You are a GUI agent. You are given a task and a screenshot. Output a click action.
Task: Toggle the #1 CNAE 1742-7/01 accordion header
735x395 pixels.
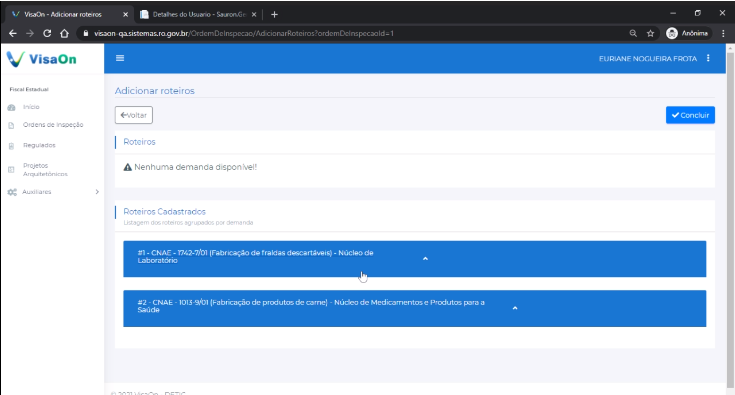(414, 259)
